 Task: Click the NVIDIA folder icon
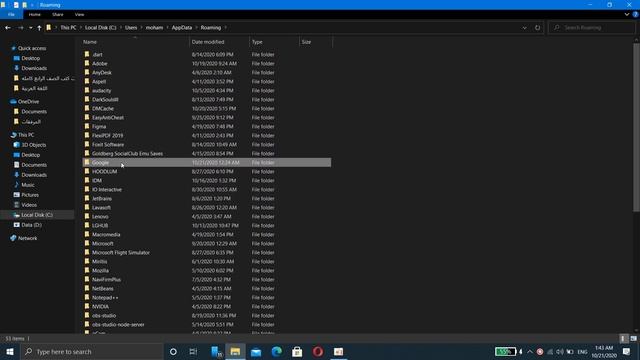(87, 306)
